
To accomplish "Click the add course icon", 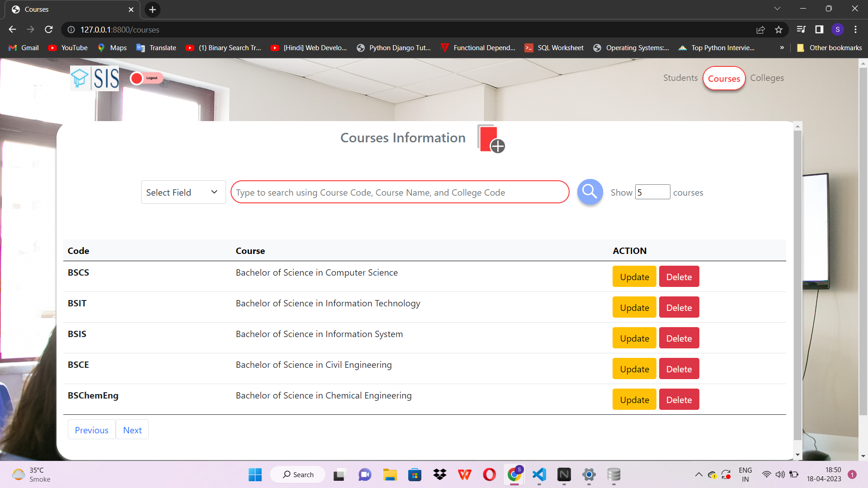I will tap(491, 139).
